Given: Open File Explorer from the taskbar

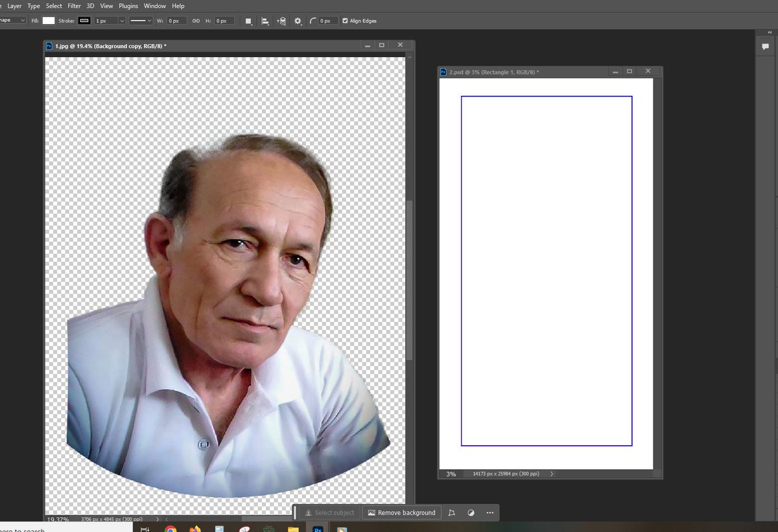Looking at the screenshot, I should (293, 528).
